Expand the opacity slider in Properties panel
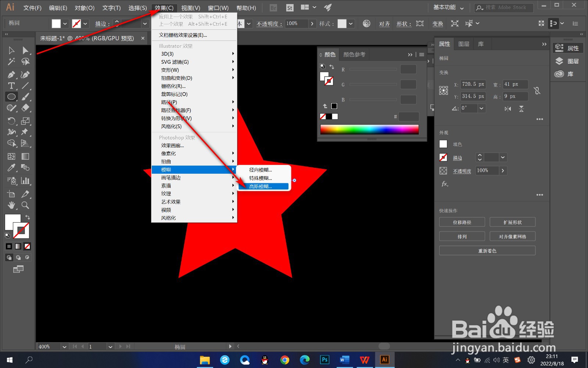The width and height of the screenshot is (588, 368). [503, 171]
